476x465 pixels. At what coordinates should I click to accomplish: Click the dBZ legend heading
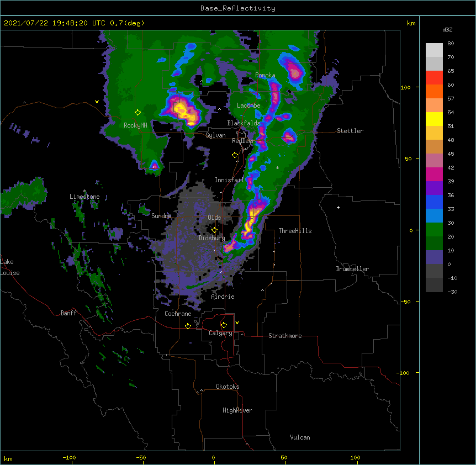coord(447,29)
